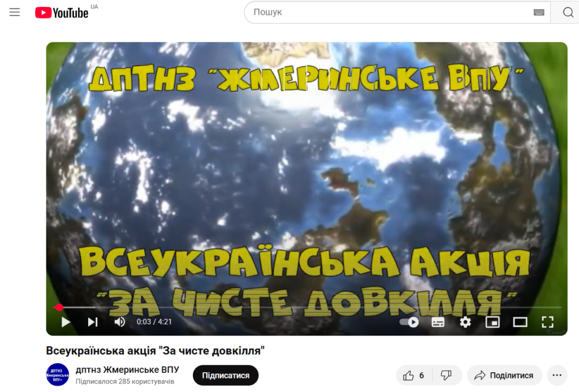
Task: Mute the video volume
Action: [x=120, y=322]
